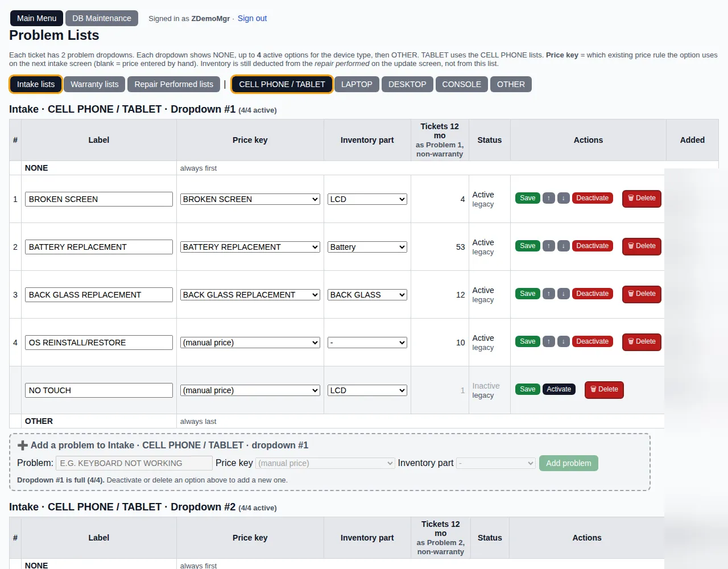The image size is (728, 569).
Task: Delete the BACK GLASS REPLACEMENT row
Action: click(642, 294)
